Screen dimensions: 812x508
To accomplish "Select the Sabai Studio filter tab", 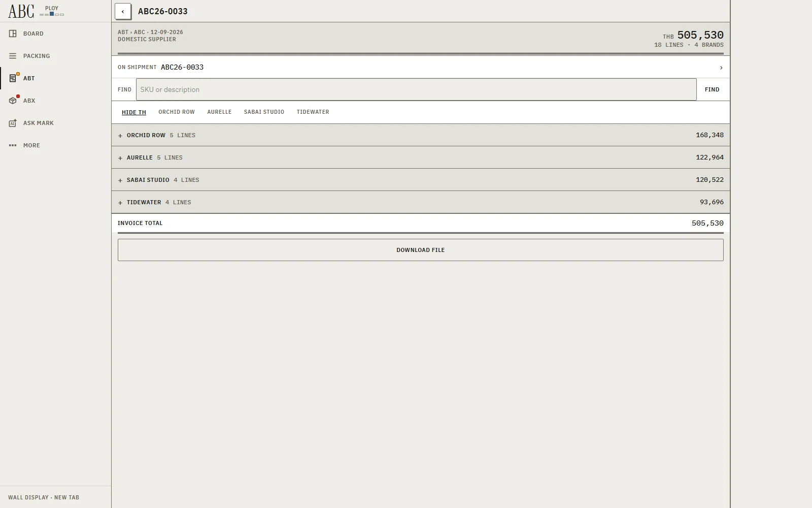I will point(264,112).
